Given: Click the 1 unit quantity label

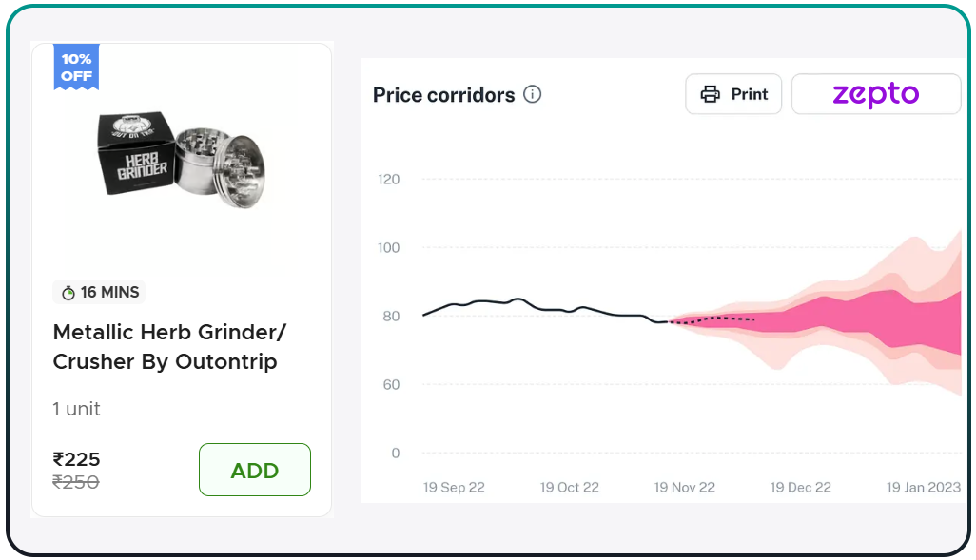Looking at the screenshot, I should coord(75,409).
